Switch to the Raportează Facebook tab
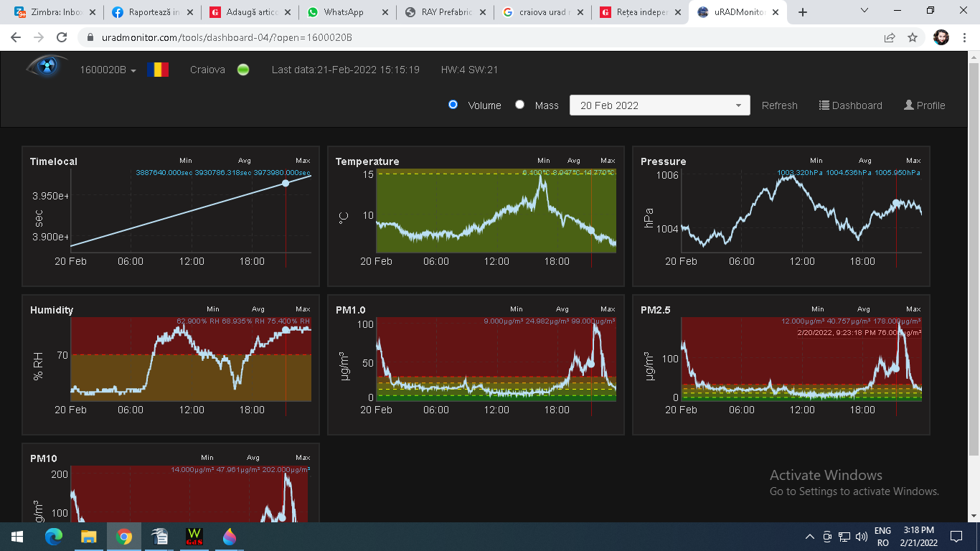 pyautogui.click(x=152, y=12)
